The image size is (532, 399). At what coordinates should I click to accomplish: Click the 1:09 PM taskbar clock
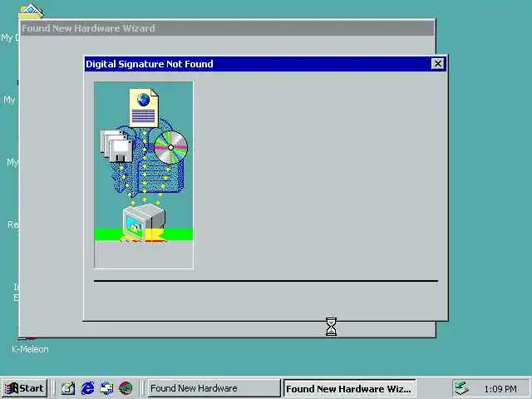coord(500,389)
